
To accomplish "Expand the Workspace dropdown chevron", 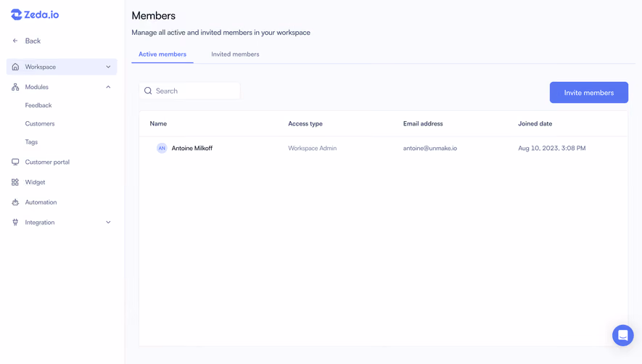I will (x=108, y=67).
